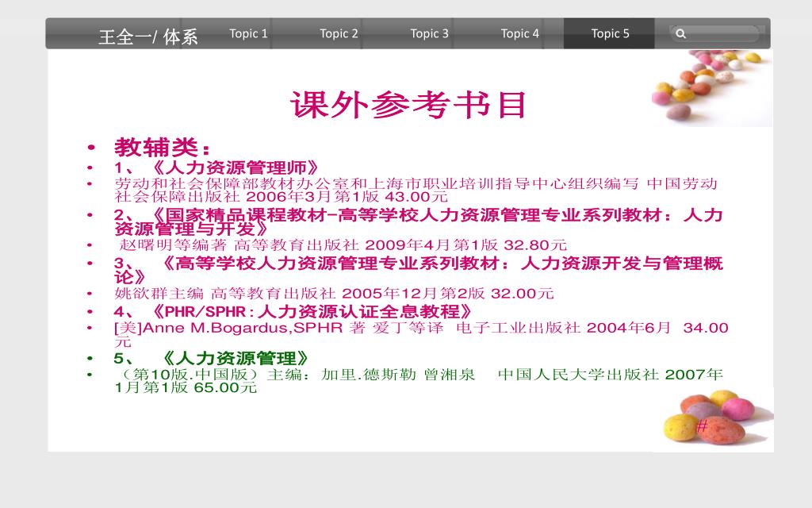Select the 教辅类： heading
The width and height of the screenshot is (812, 508).
162,148
